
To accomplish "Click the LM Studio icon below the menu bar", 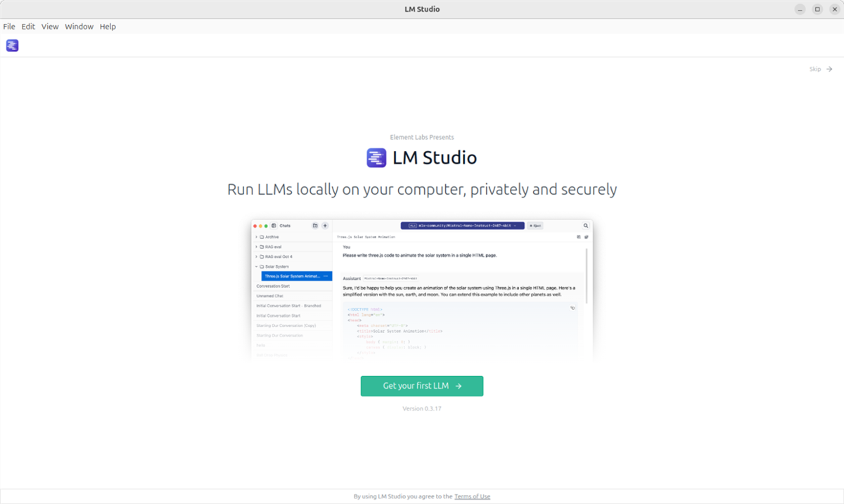I will [12, 46].
